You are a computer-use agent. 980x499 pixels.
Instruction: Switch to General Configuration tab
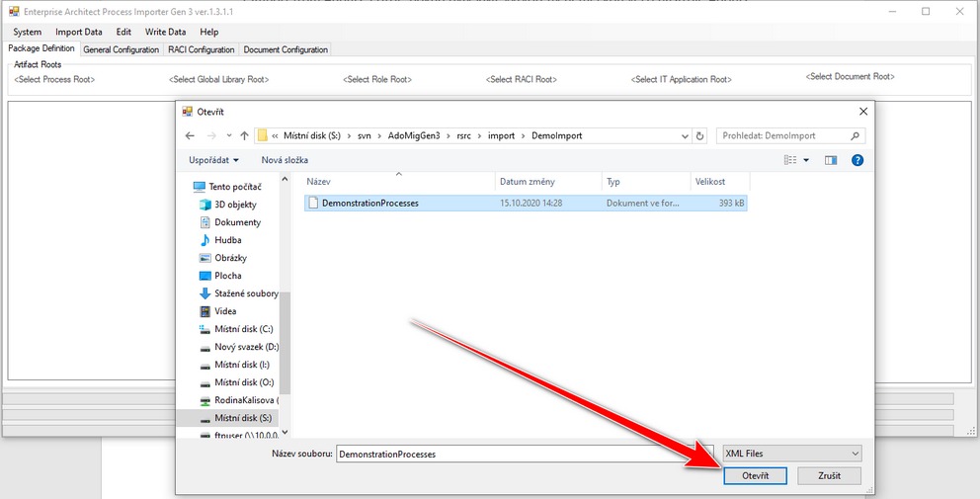(122, 49)
